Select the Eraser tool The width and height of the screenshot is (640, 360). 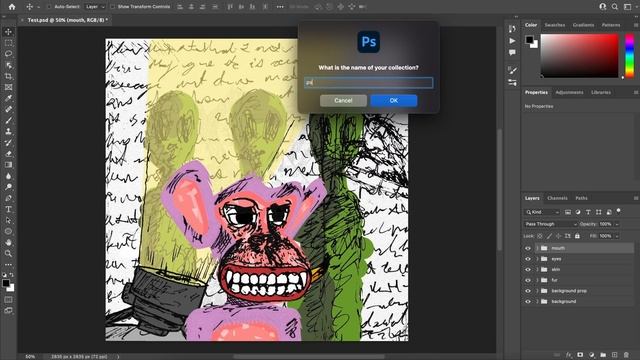(x=8, y=153)
